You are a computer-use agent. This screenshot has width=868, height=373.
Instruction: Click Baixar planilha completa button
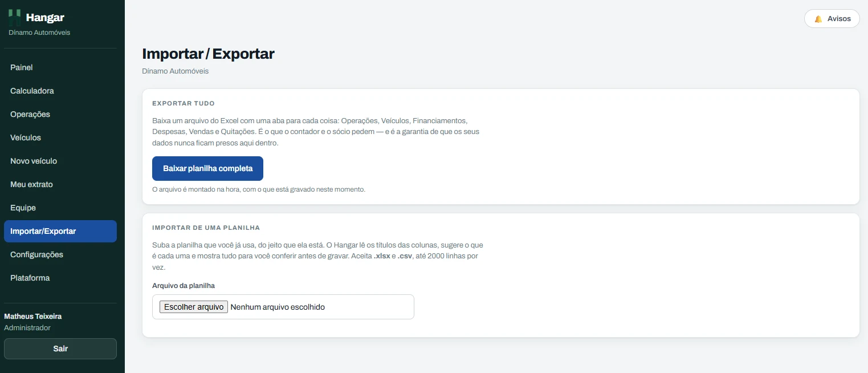(x=207, y=169)
